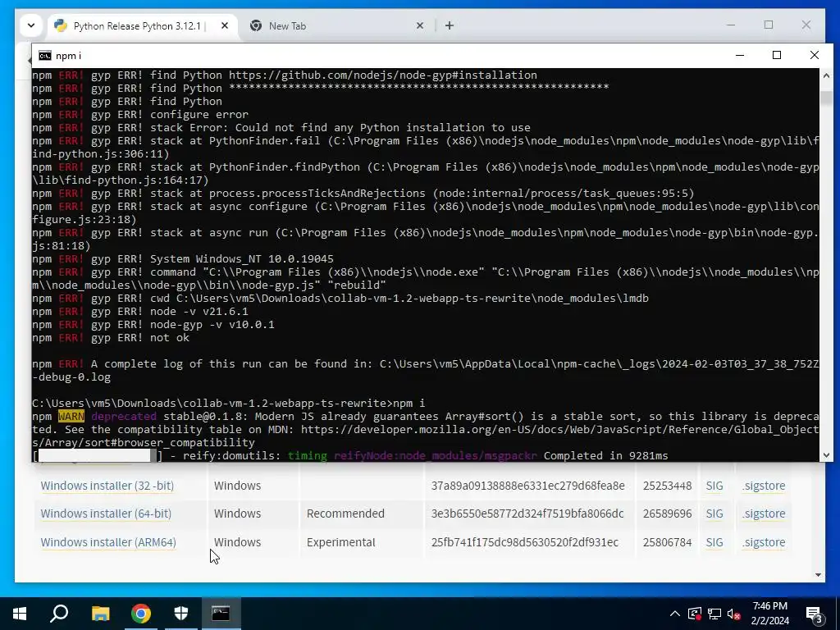Viewport: 840px width, 630px height.
Task: Click console vertical scrollbar thumb
Action: pyautogui.click(x=826, y=98)
